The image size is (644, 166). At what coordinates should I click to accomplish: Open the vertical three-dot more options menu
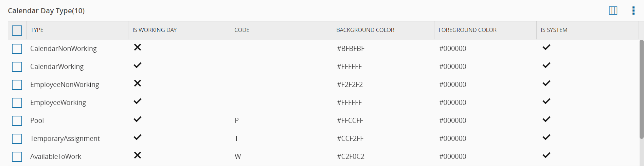(x=633, y=11)
